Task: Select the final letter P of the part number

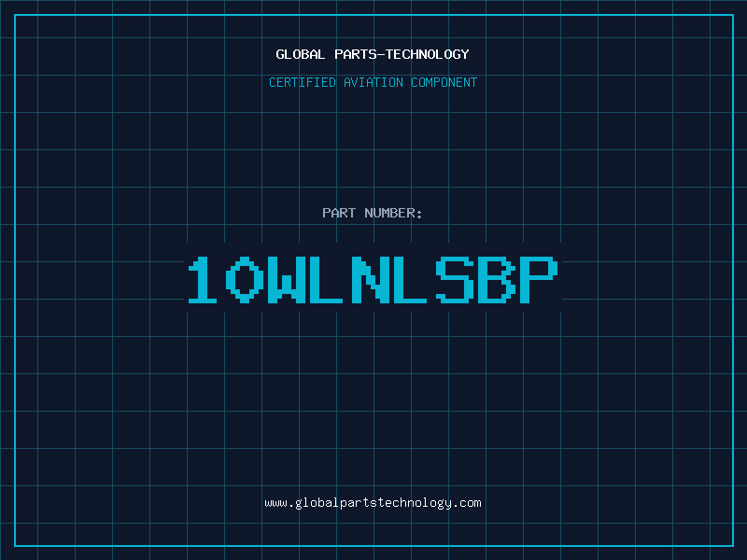Action: click(x=539, y=280)
